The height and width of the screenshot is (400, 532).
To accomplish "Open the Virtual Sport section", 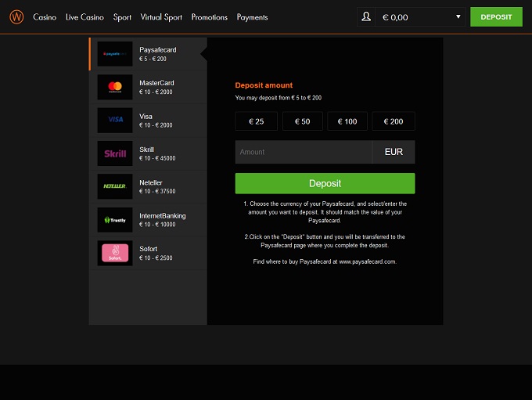I will (161, 17).
